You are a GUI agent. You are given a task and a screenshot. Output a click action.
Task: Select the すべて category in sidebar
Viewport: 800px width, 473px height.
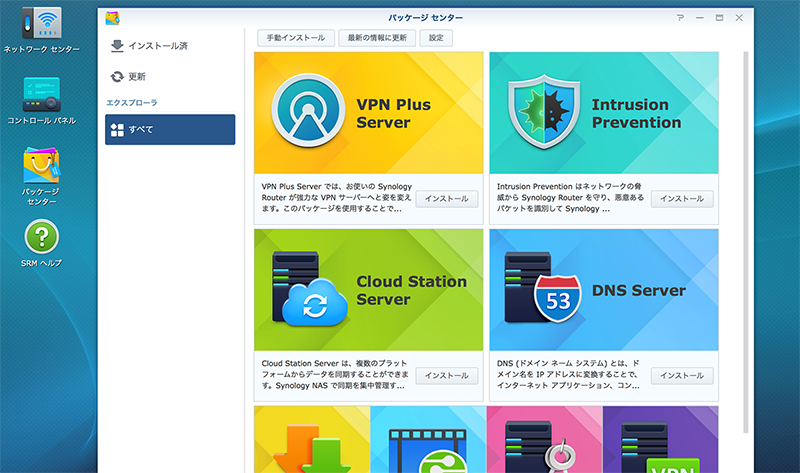coord(170,130)
